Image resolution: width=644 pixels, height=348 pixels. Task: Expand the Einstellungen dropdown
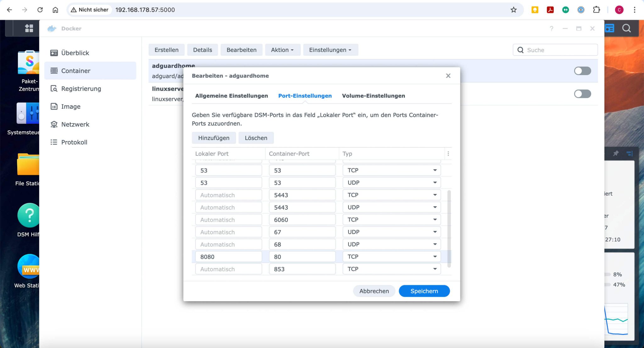coord(330,50)
